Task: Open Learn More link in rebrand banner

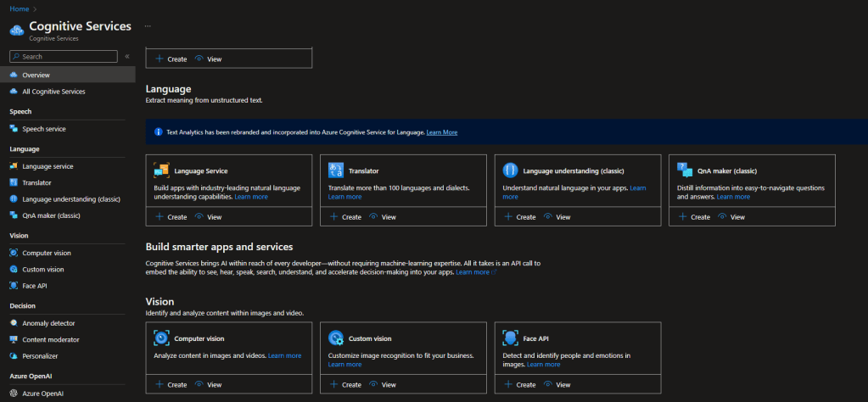Action: point(441,132)
